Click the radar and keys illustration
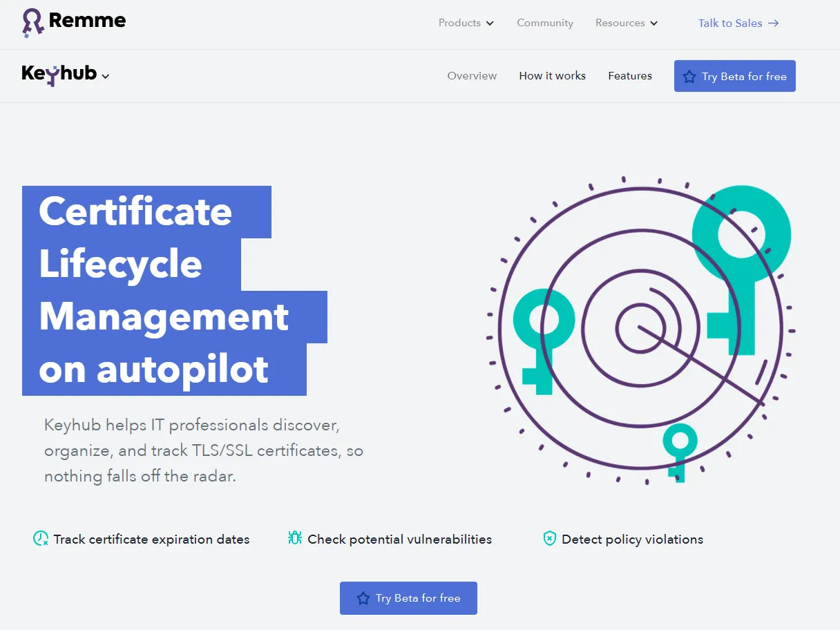Screen dimensions: 840x630 pyautogui.click(x=641, y=330)
